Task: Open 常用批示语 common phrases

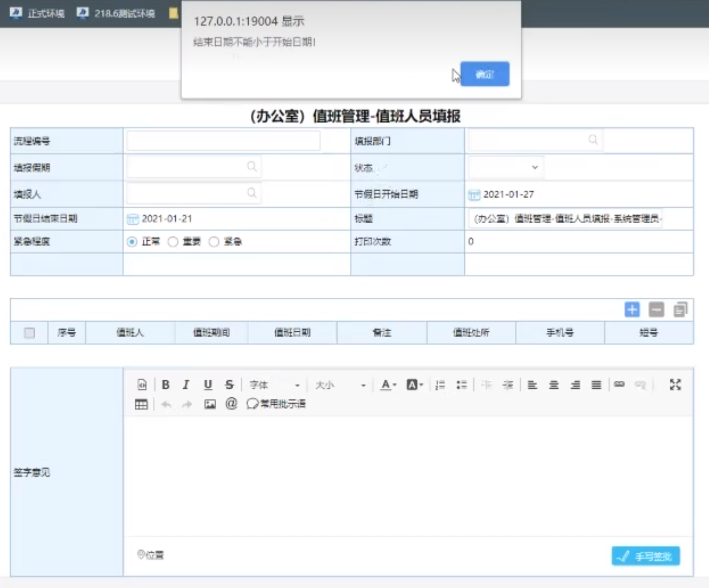Action: click(x=276, y=404)
